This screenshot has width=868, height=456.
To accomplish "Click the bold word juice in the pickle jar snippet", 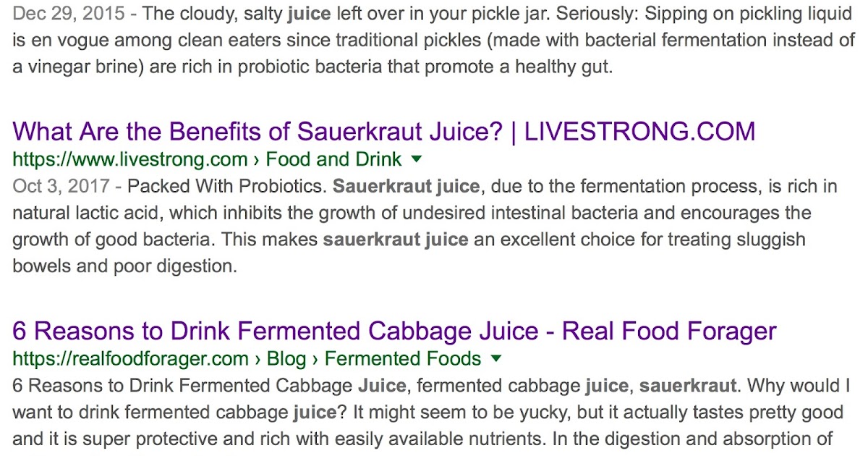I will [310, 14].
